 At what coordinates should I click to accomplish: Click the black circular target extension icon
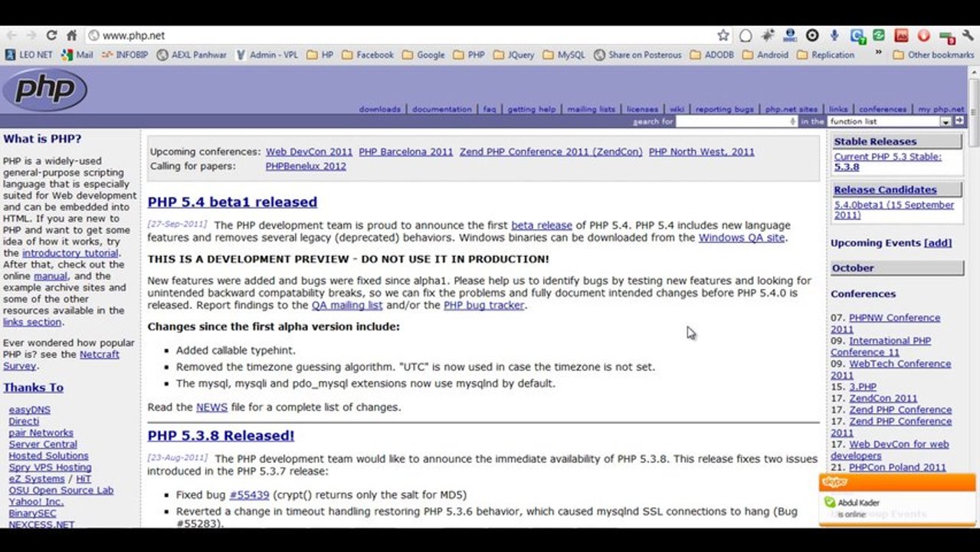click(812, 35)
